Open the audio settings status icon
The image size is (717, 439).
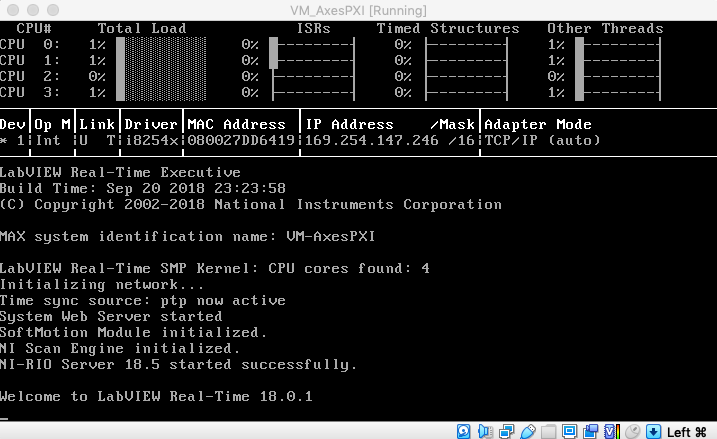pos(485,431)
